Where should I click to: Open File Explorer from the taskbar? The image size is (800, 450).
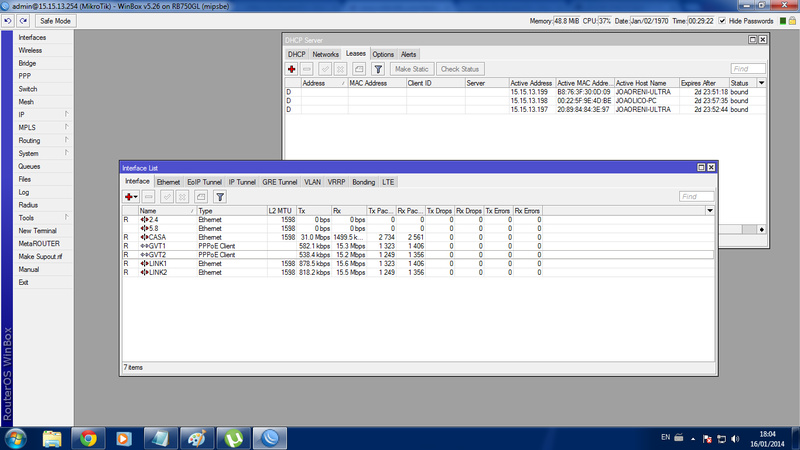click(x=52, y=439)
